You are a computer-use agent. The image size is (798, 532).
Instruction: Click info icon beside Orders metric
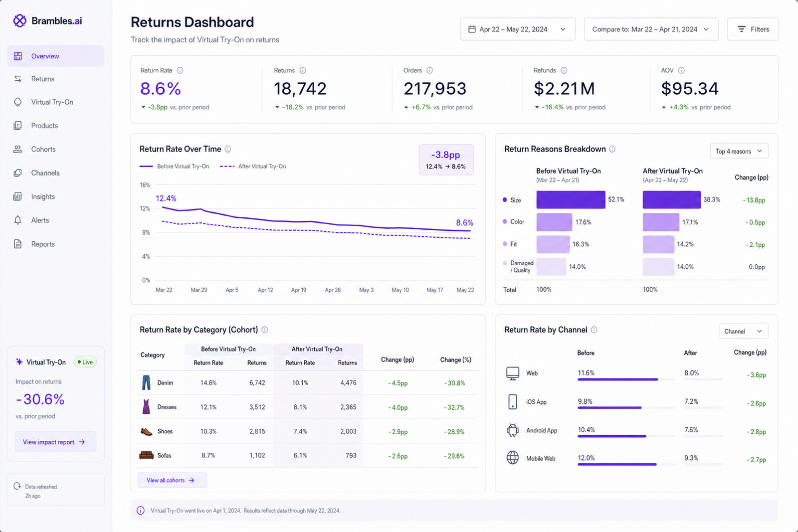pyautogui.click(x=430, y=70)
